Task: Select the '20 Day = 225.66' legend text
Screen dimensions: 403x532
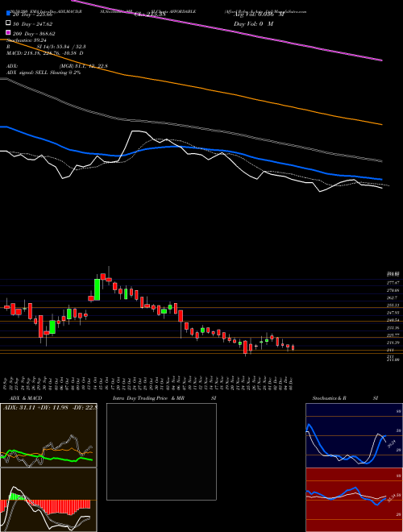Action: point(32,15)
